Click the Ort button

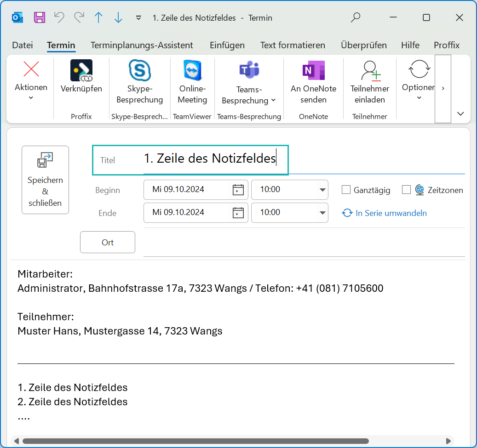pos(108,242)
